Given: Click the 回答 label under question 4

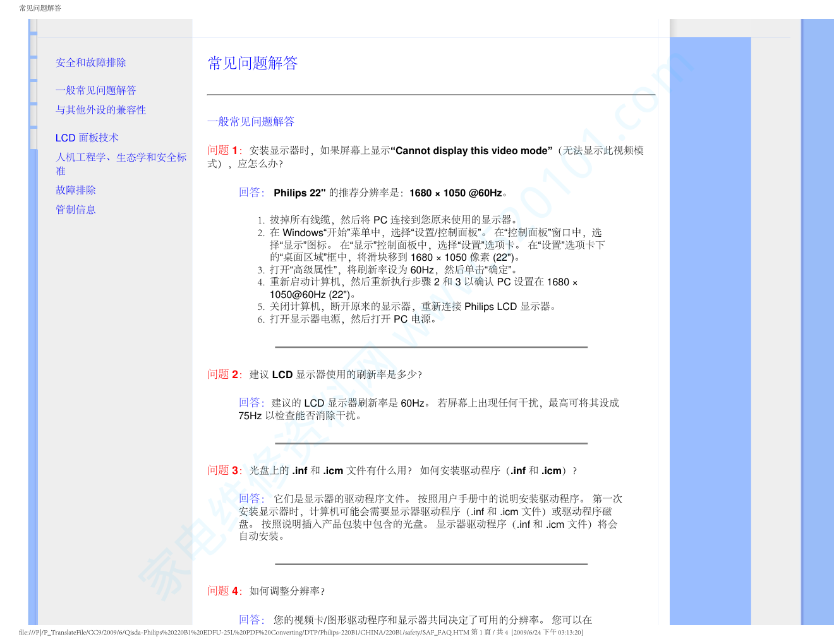Looking at the screenshot, I should pyautogui.click(x=251, y=620).
